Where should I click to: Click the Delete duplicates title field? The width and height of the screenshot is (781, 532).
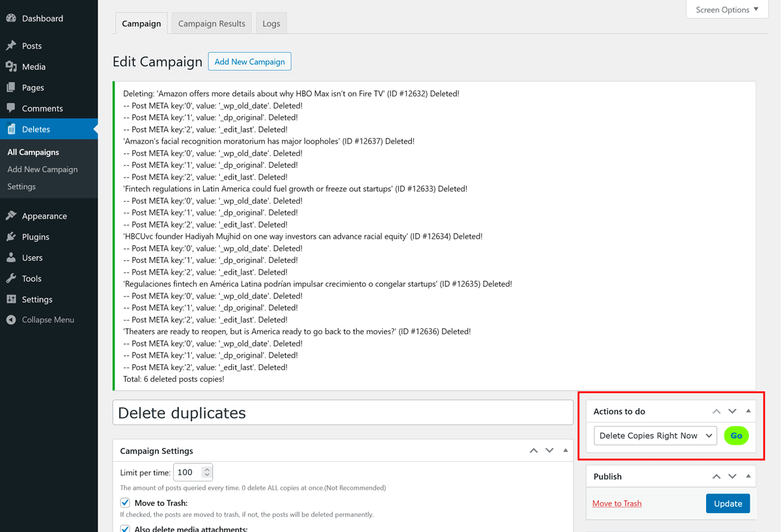coord(343,413)
